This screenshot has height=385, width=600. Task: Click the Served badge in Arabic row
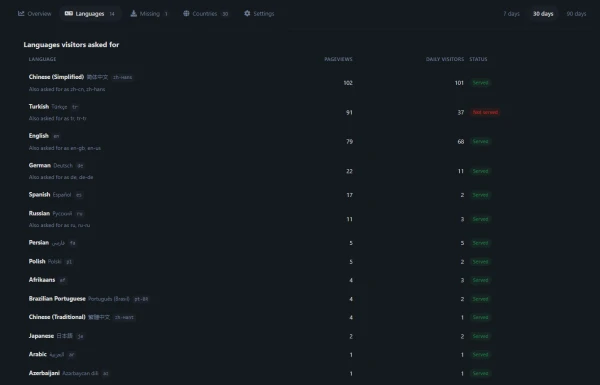coord(480,354)
